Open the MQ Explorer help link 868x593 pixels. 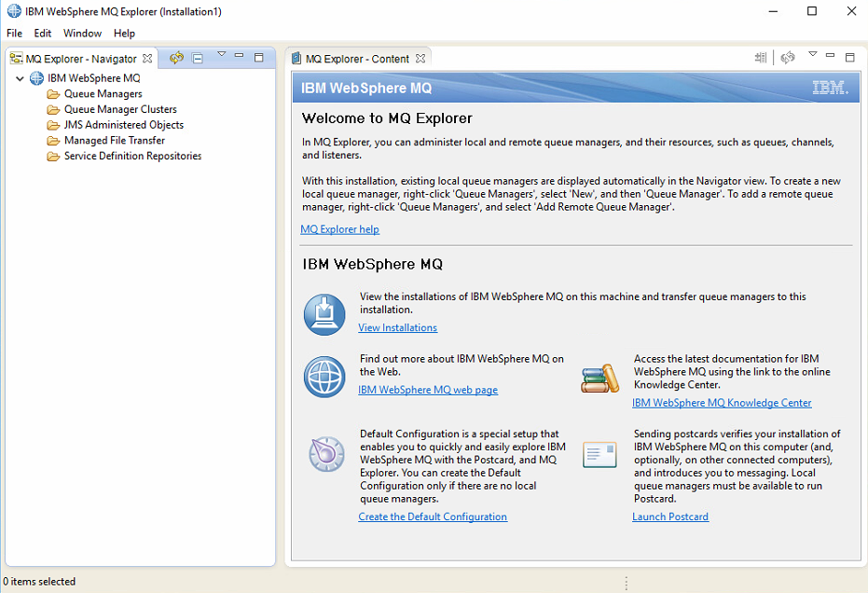pyautogui.click(x=339, y=228)
